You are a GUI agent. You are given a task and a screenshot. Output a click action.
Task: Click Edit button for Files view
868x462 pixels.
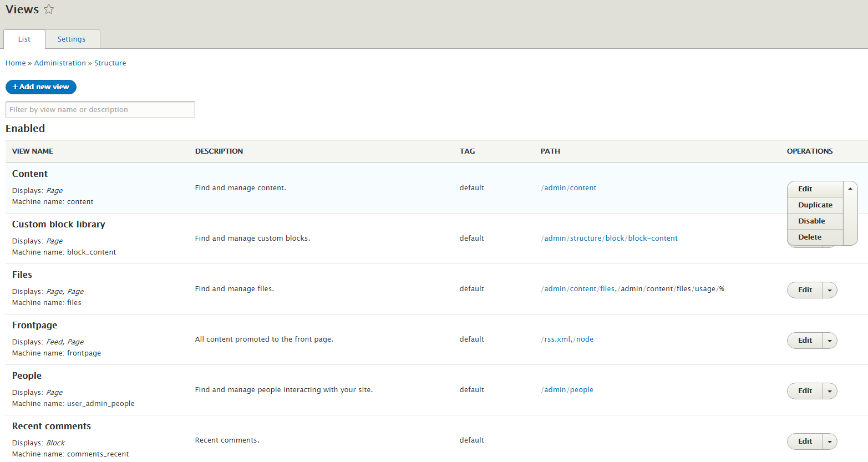point(805,290)
